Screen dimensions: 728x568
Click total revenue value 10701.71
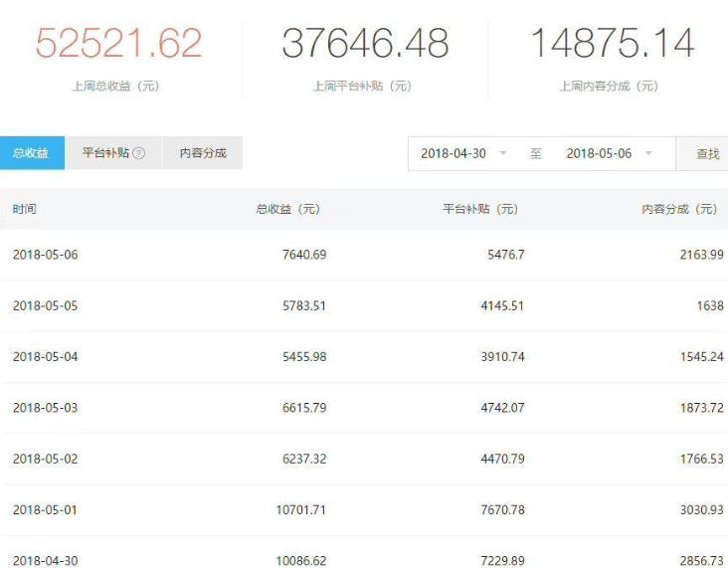coord(301,510)
